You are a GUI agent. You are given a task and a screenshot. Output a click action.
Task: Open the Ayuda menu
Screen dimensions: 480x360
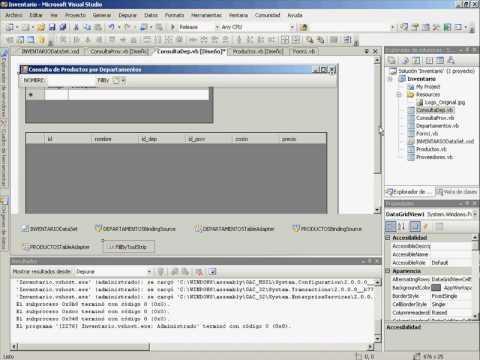295,15
